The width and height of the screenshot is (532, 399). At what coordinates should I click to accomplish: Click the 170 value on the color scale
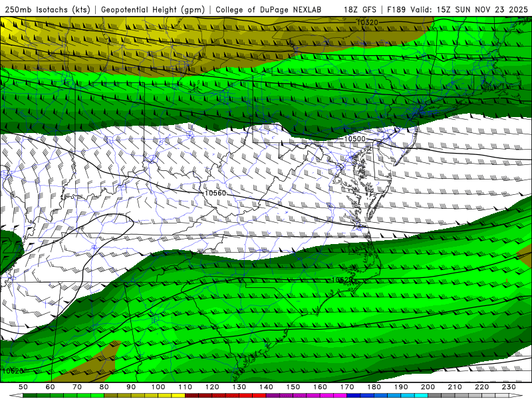coord(347,387)
